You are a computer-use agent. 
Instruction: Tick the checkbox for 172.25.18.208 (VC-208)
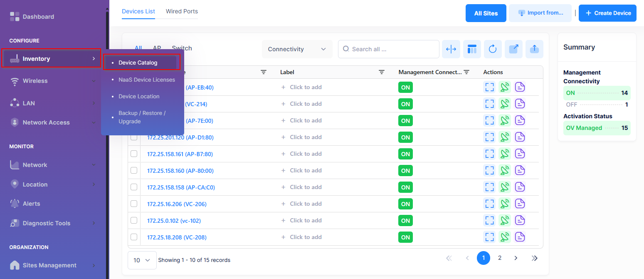click(x=134, y=237)
